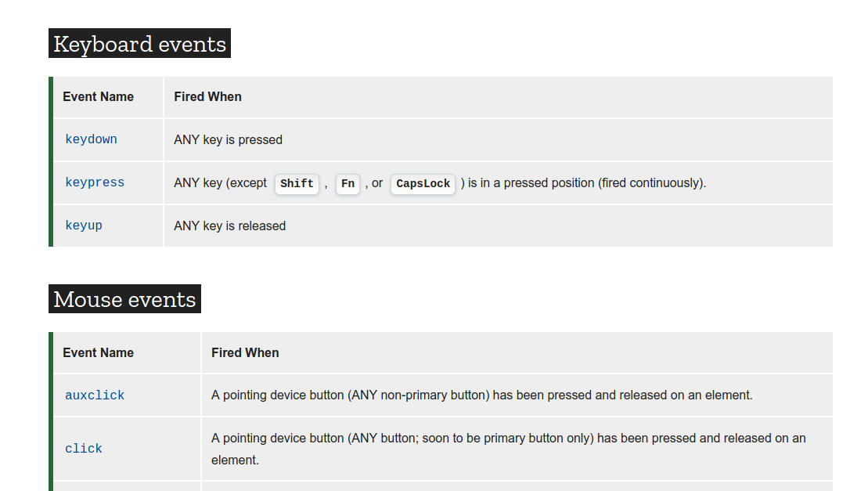Viewport: 868px width, 491px height.
Task: Open the keydown event link
Action: click(x=91, y=139)
